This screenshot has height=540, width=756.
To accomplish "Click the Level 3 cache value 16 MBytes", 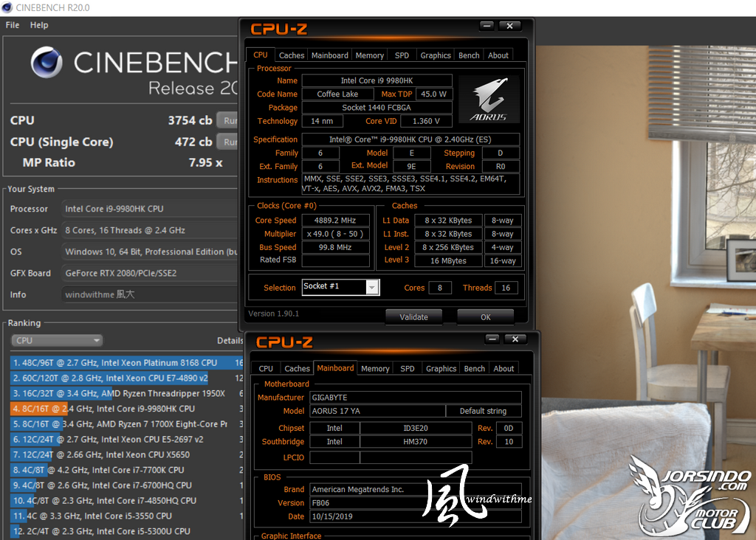I will 448,260.
